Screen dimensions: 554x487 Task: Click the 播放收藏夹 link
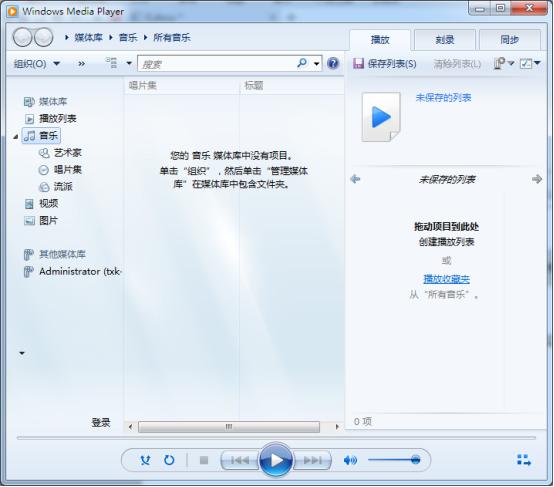tap(447, 279)
